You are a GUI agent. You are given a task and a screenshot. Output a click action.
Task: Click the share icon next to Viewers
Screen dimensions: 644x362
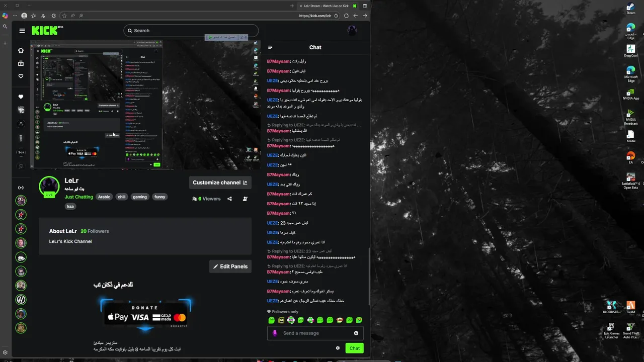229,199
